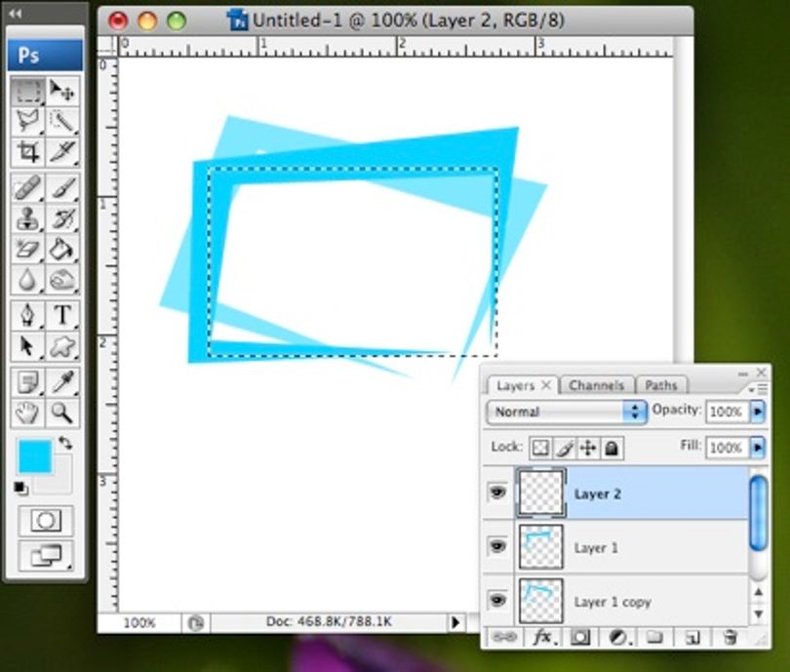Click the Opacity value field
Viewport: 790px width, 672px height.
[x=728, y=412]
